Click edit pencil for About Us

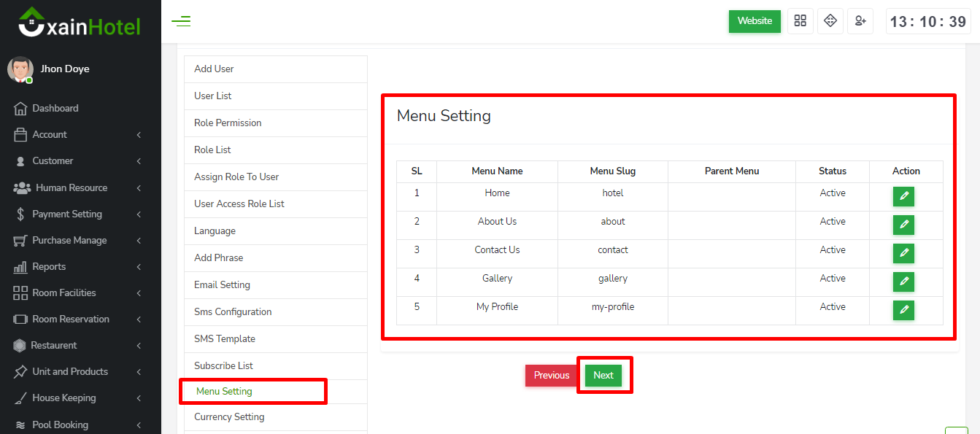tap(903, 225)
